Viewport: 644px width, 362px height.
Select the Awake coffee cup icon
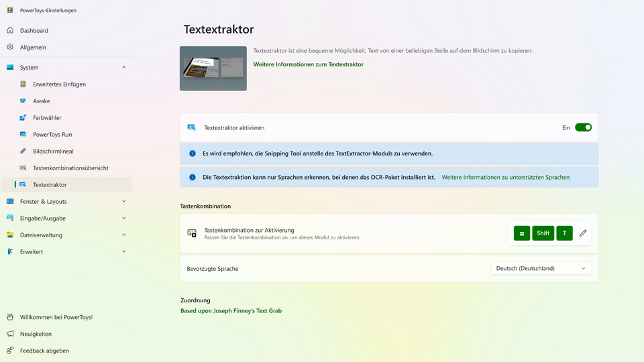pos(23,101)
